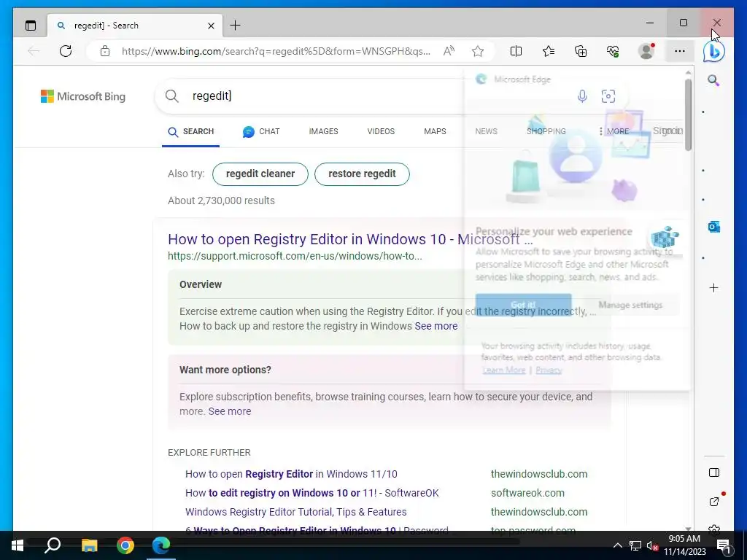The width and height of the screenshot is (747, 560).
Task: Open the sidebar external link icon
Action: (713, 502)
